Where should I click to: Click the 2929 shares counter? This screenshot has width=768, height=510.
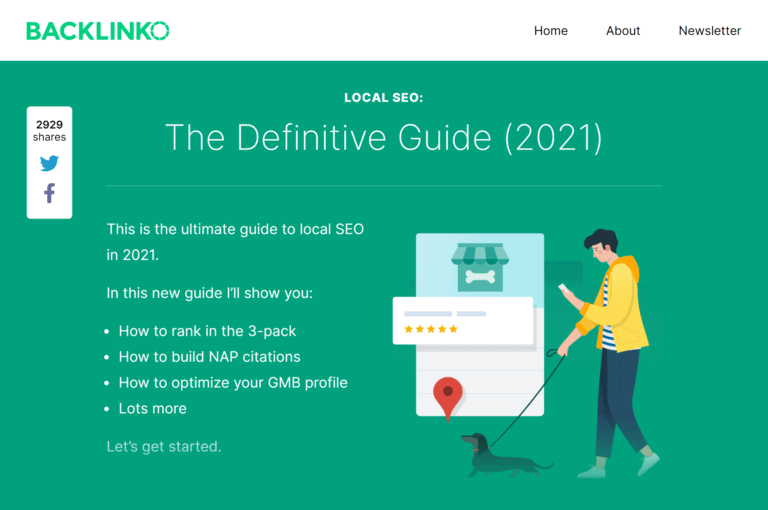[49, 131]
